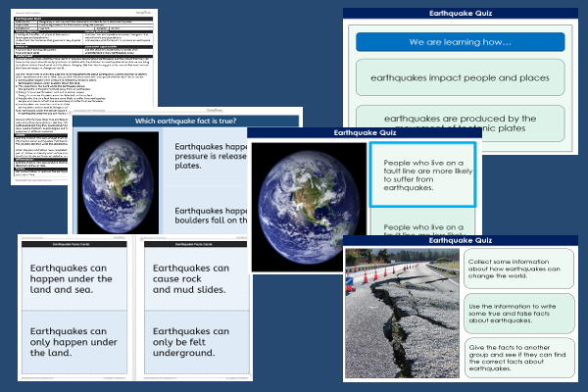Click 'Give the facts to another group' box
The image size is (588, 392).
click(x=519, y=358)
